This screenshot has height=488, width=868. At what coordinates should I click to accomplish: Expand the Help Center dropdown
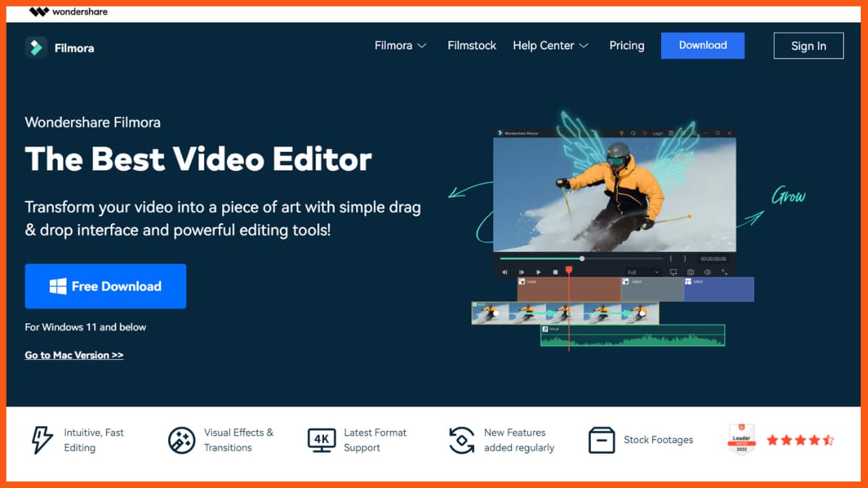click(x=550, y=45)
